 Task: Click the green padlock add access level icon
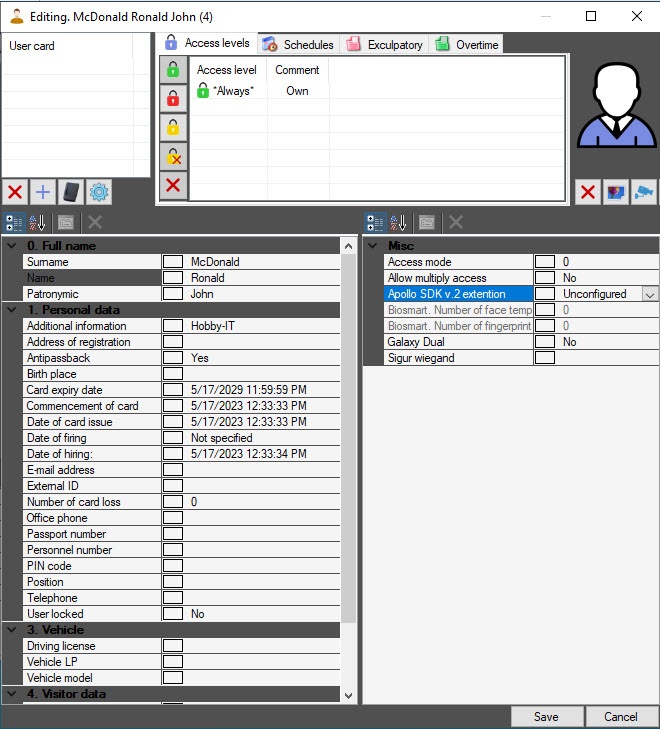(x=173, y=70)
